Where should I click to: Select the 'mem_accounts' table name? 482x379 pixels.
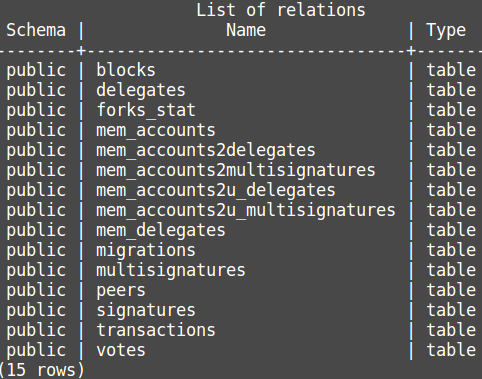pos(156,130)
